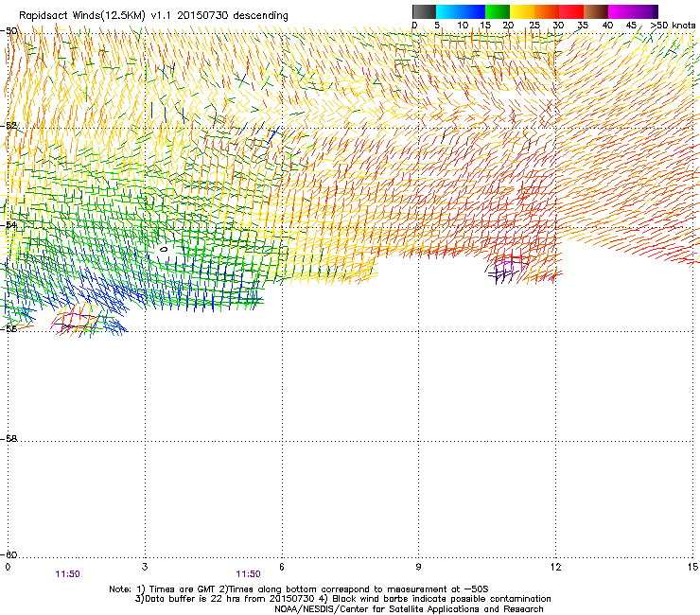Click the longitude 6 axis label
Viewport: 700px width, 615px height.
282,567
